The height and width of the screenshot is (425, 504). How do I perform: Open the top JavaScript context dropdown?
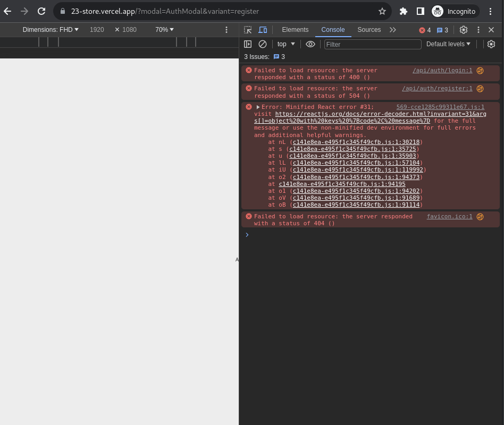pos(285,44)
